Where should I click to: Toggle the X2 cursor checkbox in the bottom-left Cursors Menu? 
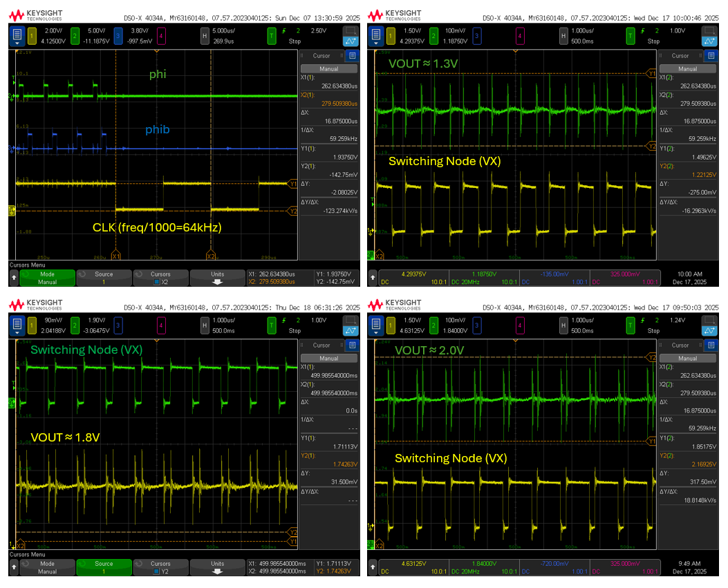point(158,571)
